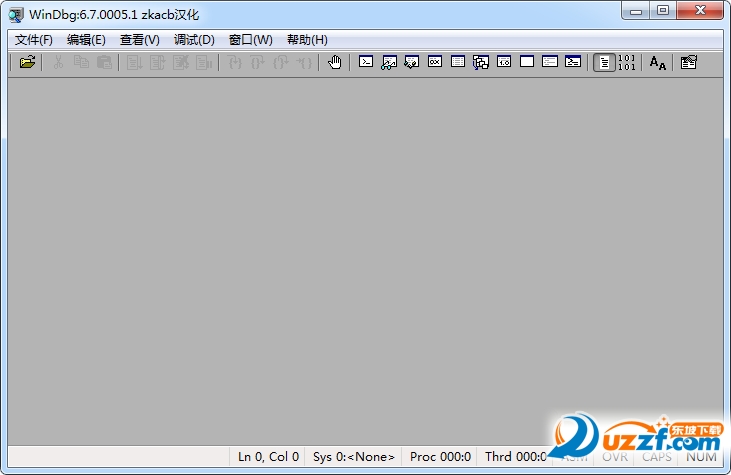Click the Run to Cursor icon
Screen dimensions: 731x475
tap(304, 62)
